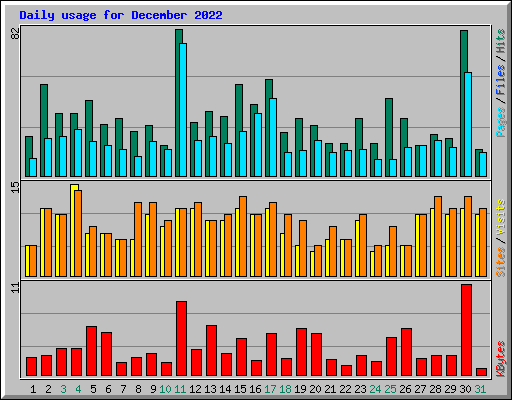
Task: Click day 16 on the x-axis
Action: pos(255,389)
